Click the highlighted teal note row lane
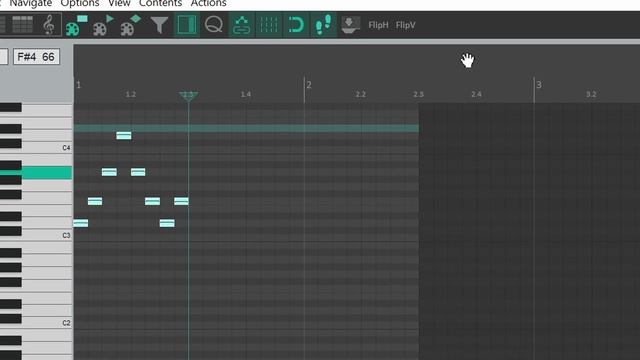Viewport: 640px width, 360px height. (246, 129)
